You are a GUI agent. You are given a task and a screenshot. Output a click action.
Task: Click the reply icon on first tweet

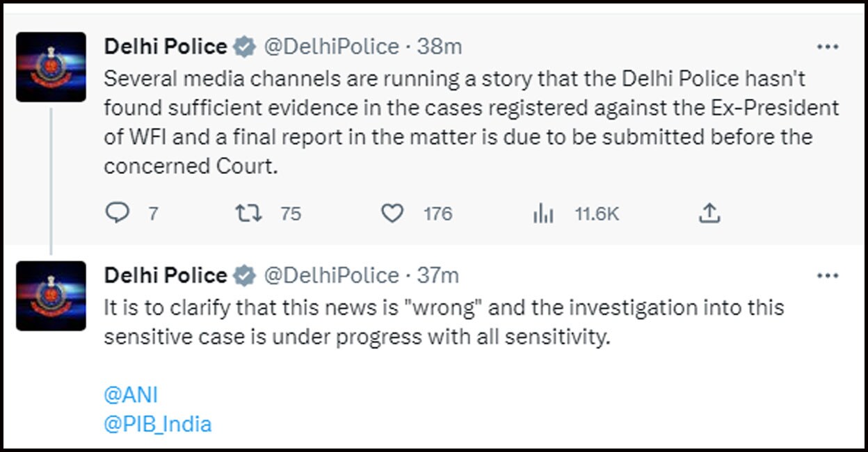point(117,213)
